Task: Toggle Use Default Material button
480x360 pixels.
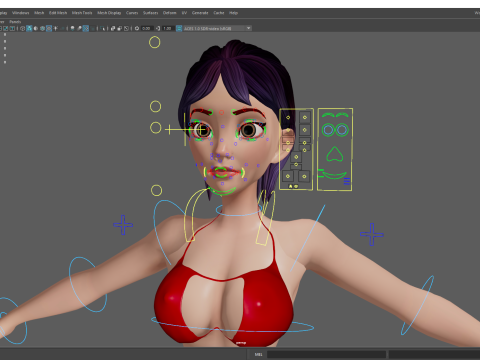Action: [36, 28]
